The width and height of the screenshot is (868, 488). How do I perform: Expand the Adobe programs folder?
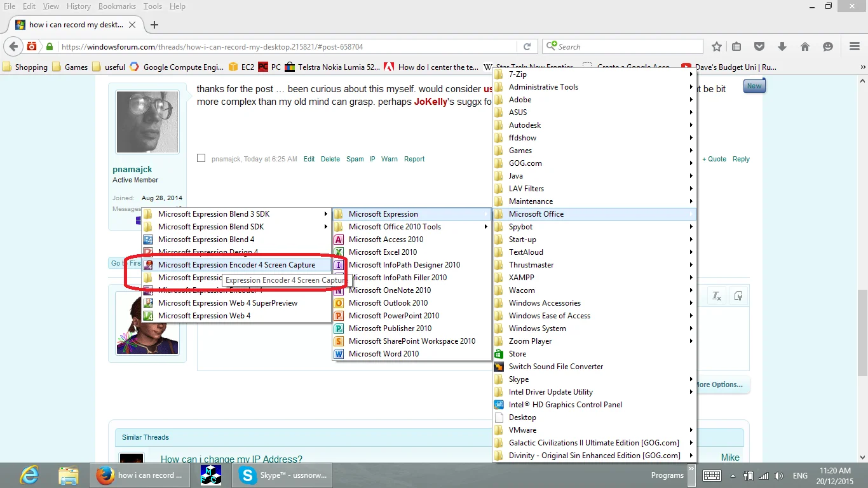[x=595, y=100]
